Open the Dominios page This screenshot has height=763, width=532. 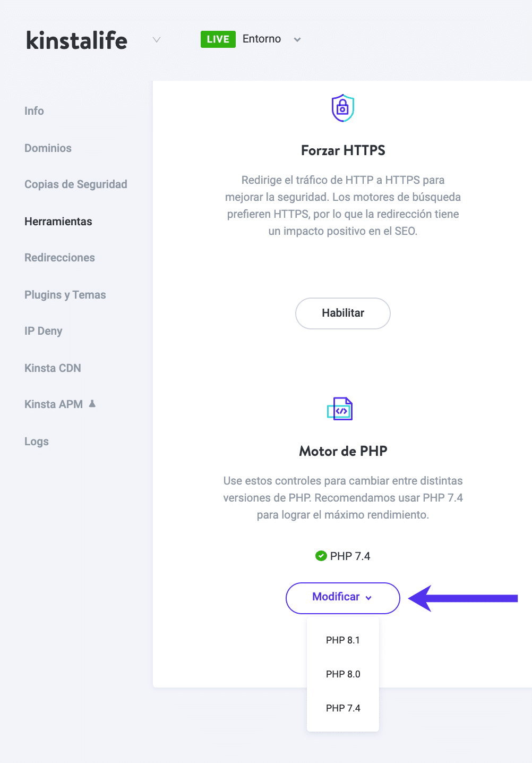pos(48,148)
